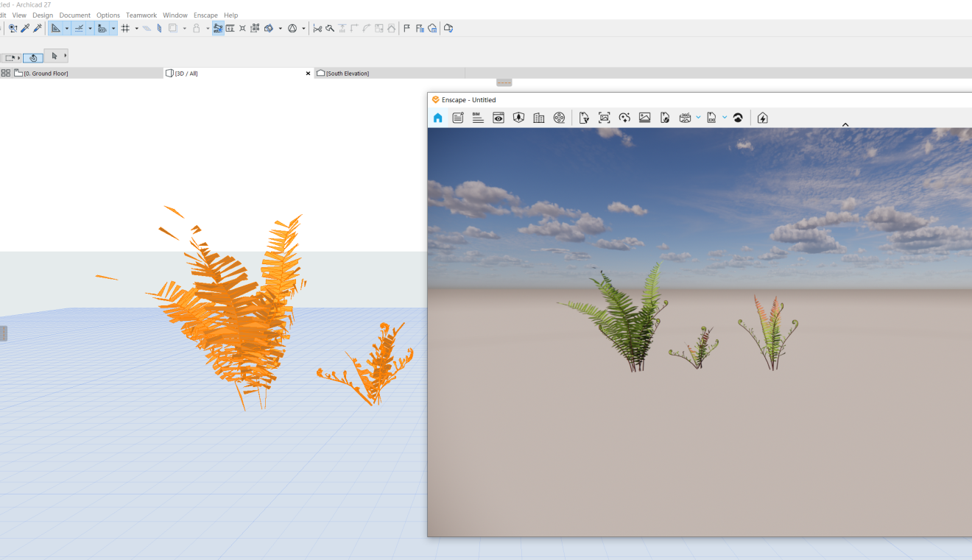Click Enscape landscape picture icon

pyautogui.click(x=645, y=118)
